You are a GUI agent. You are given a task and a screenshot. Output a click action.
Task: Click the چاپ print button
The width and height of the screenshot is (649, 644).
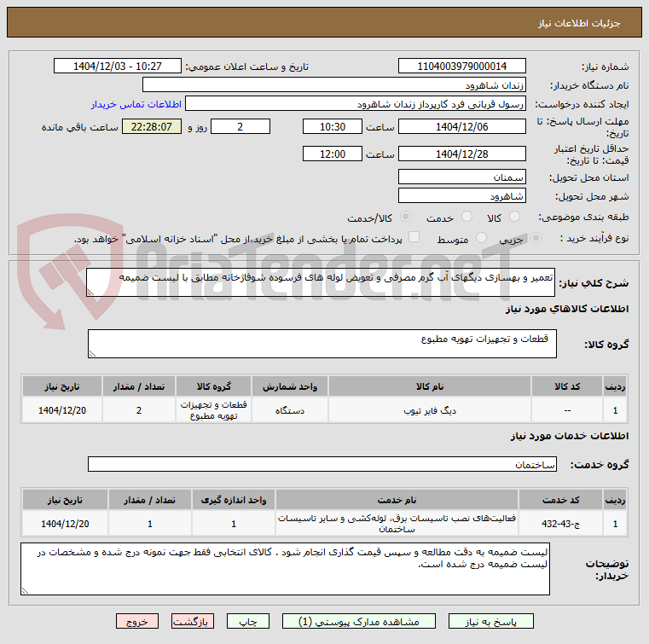[248, 621]
